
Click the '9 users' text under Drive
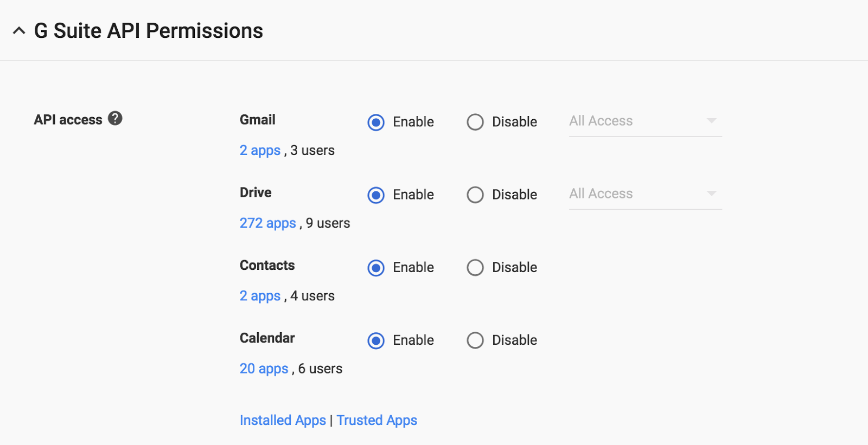point(328,223)
